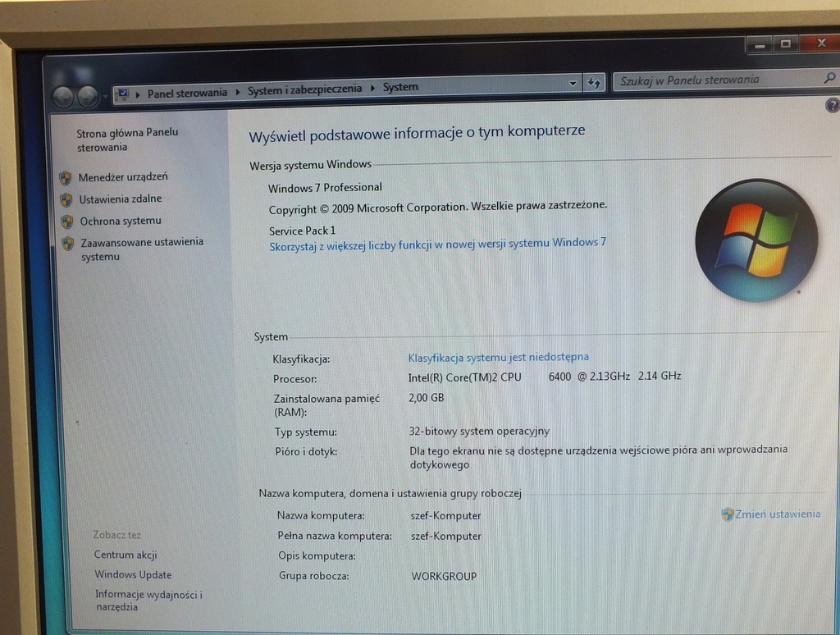Image resolution: width=840 pixels, height=635 pixels.
Task: Click the Intel(R) Core(TM)2 CPU processor value
Action: coord(545,377)
